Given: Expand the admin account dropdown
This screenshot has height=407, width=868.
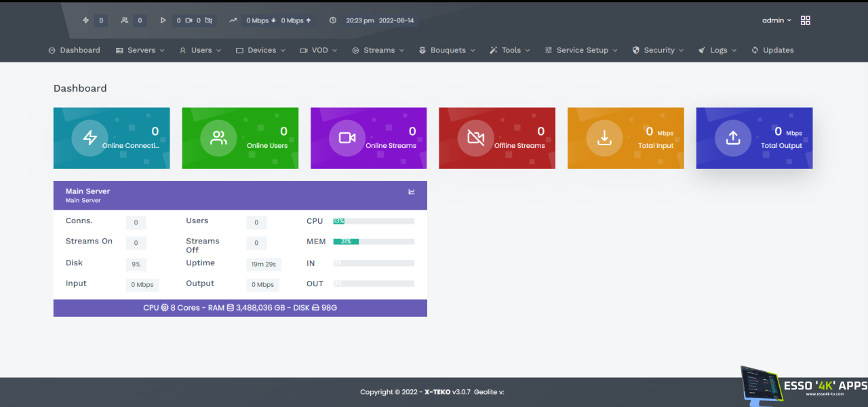Looking at the screenshot, I should click(776, 20).
